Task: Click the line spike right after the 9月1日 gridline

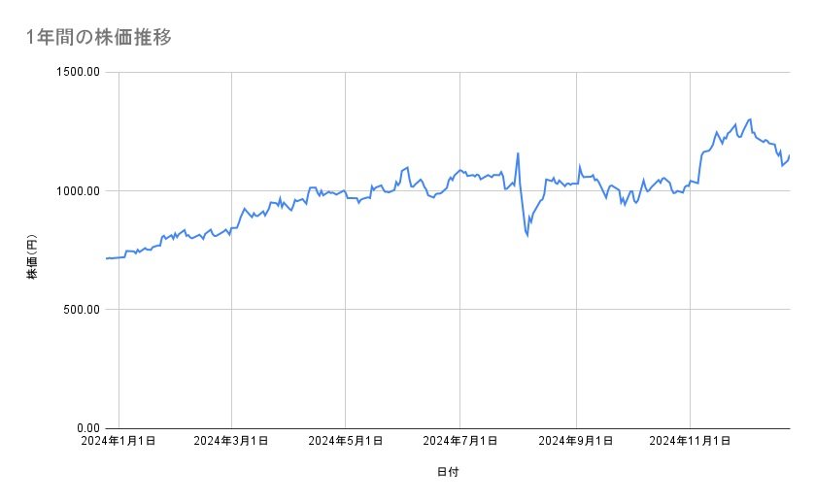Action: point(579,167)
